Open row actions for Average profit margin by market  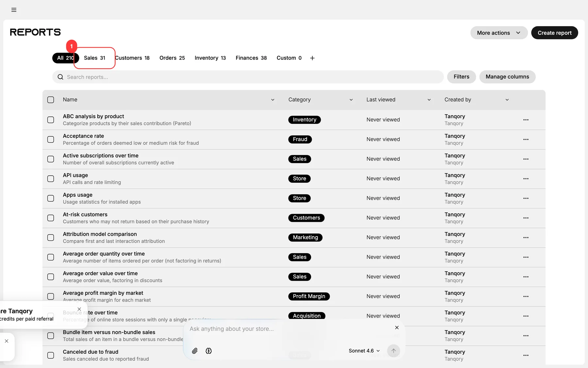pos(526,296)
